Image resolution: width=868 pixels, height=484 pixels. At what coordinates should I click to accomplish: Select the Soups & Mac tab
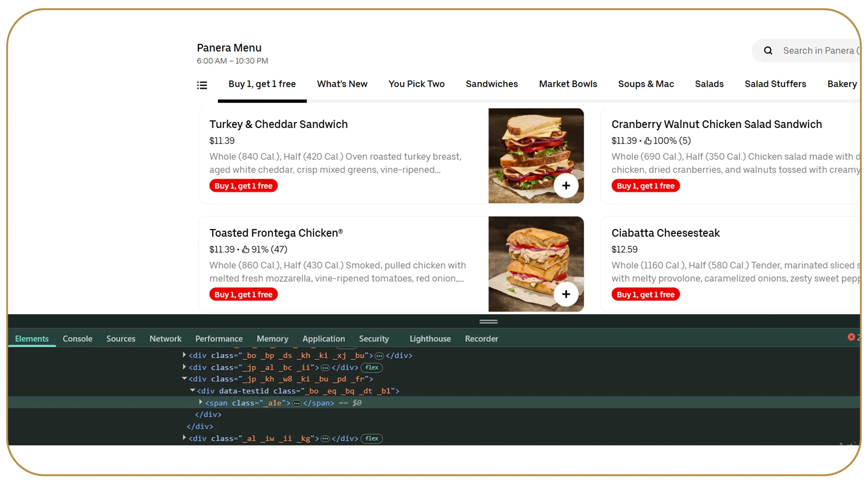click(646, 84)
